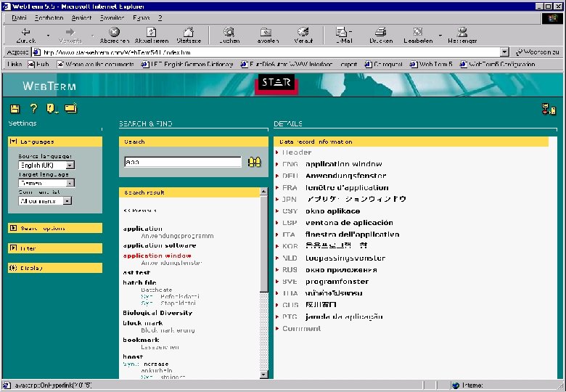566x392 pixels.
Task: Open the ? help menu in menu bar
Action: click(x=160, y=17)
